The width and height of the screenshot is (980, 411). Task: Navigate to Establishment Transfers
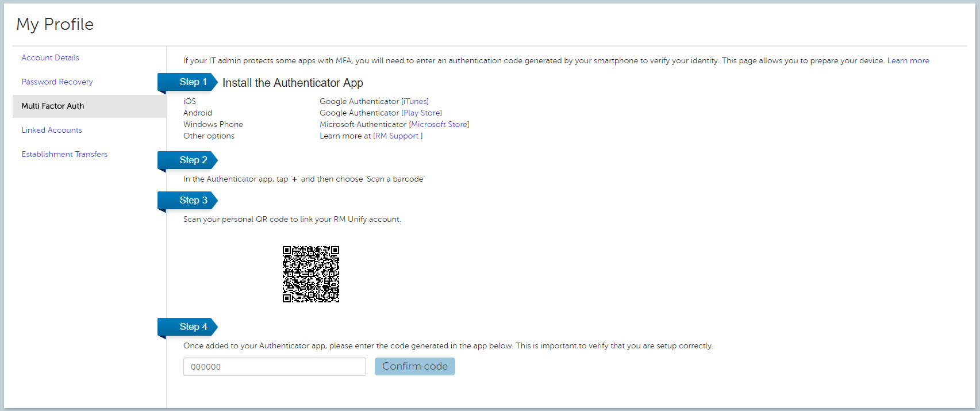click(x=64, y=154)
